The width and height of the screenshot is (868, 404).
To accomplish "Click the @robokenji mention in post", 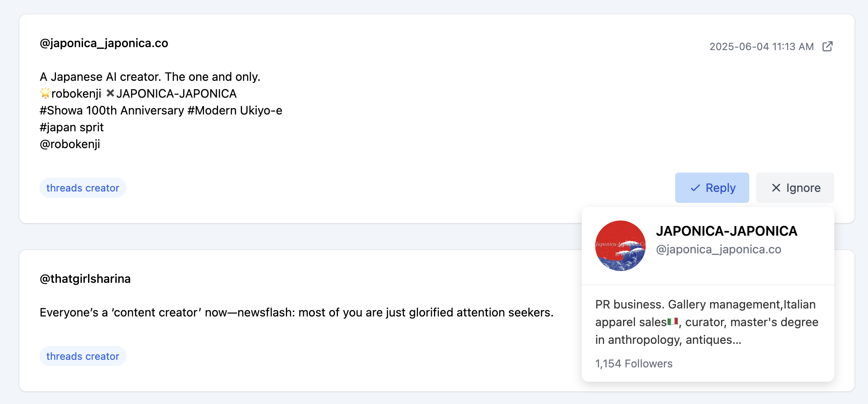I will 70,144.
